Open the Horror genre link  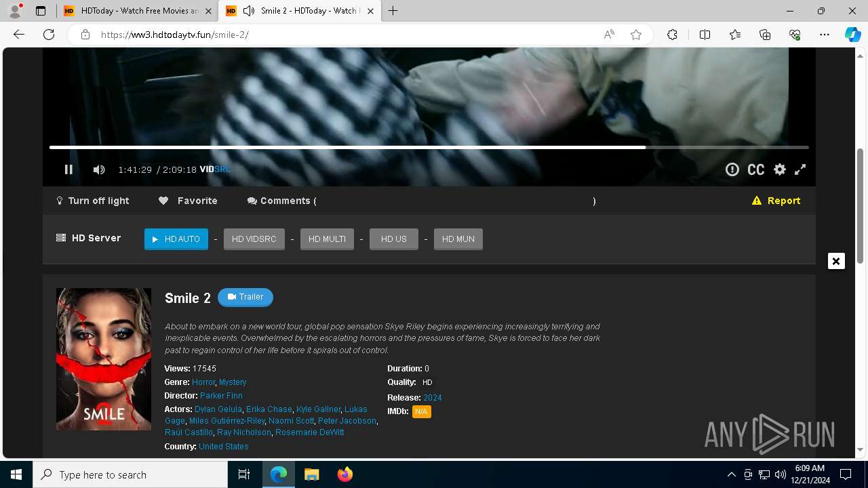pos(203,382)
